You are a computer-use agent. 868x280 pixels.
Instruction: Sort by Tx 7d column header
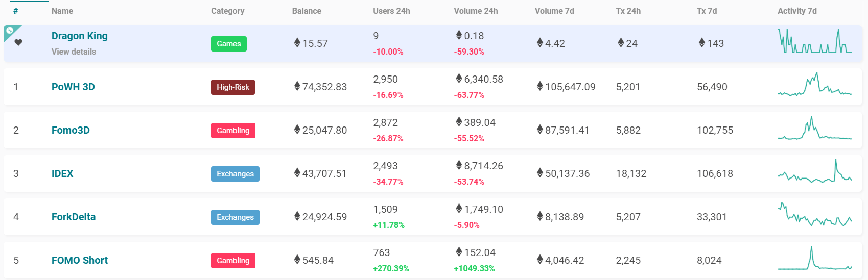pos(707,11)
